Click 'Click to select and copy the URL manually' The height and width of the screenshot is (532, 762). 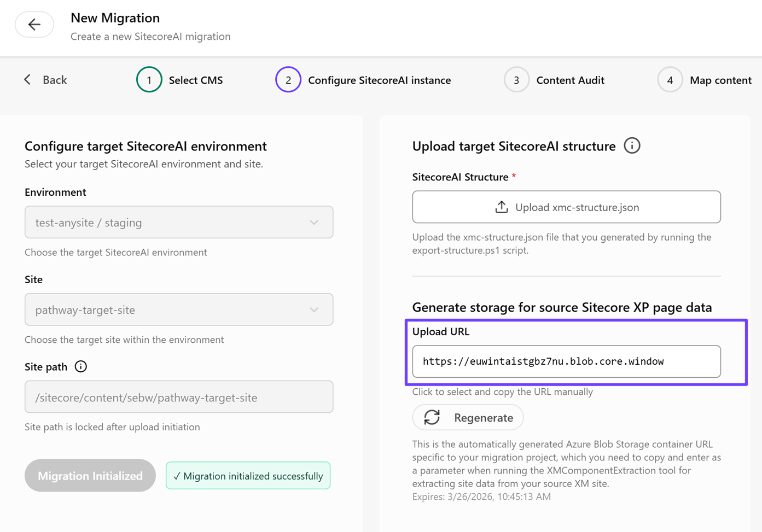click(x=503, y=391)
